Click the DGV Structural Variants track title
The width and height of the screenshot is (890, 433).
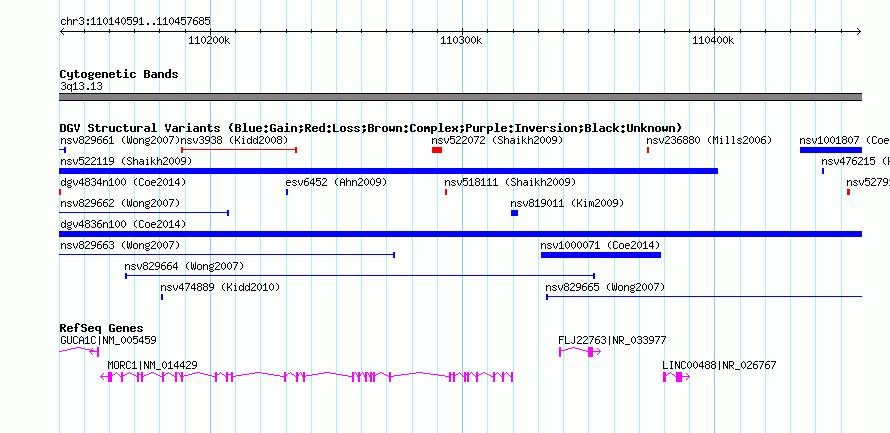click(x=371, y=128)
